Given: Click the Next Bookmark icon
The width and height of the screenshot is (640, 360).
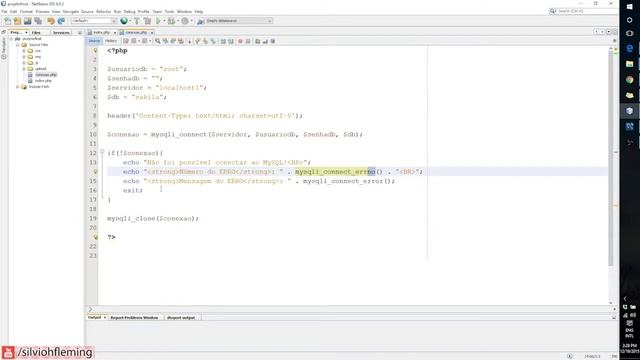Looking at the screenshot, I should pos(205,41).
